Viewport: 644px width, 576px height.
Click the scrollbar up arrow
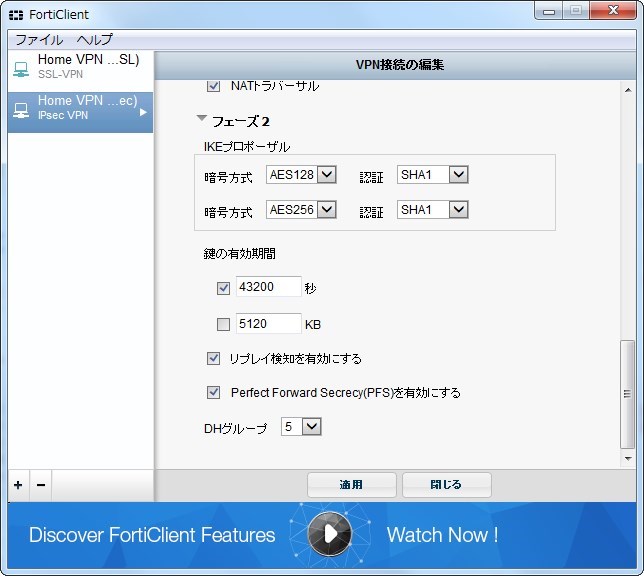[x=628, y=90]
